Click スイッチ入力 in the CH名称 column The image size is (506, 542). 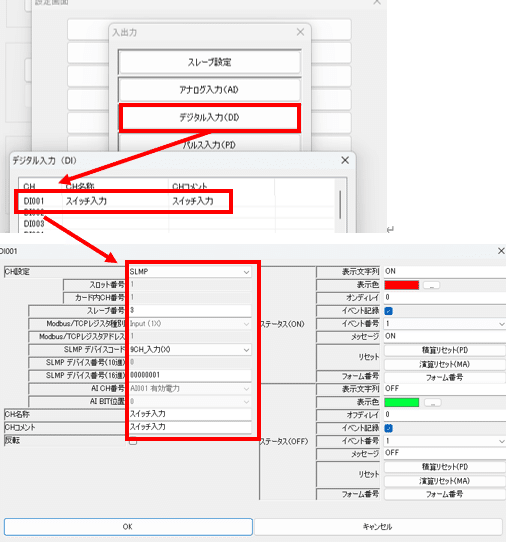point(86,201)
